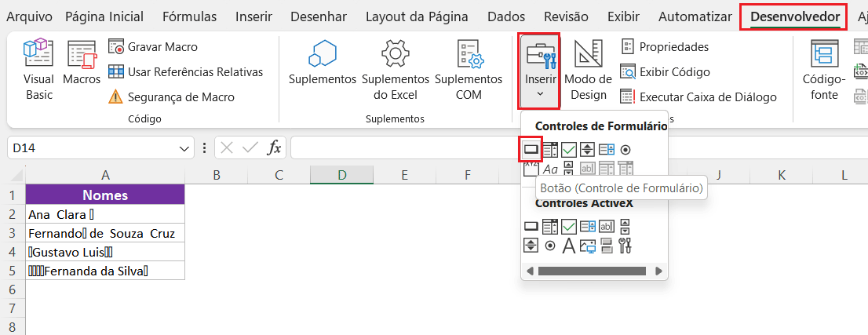Image resolution: width=868 pixels, height=335 pixels.
Task: Expand the Name Box dropdown
Action: 185,147
